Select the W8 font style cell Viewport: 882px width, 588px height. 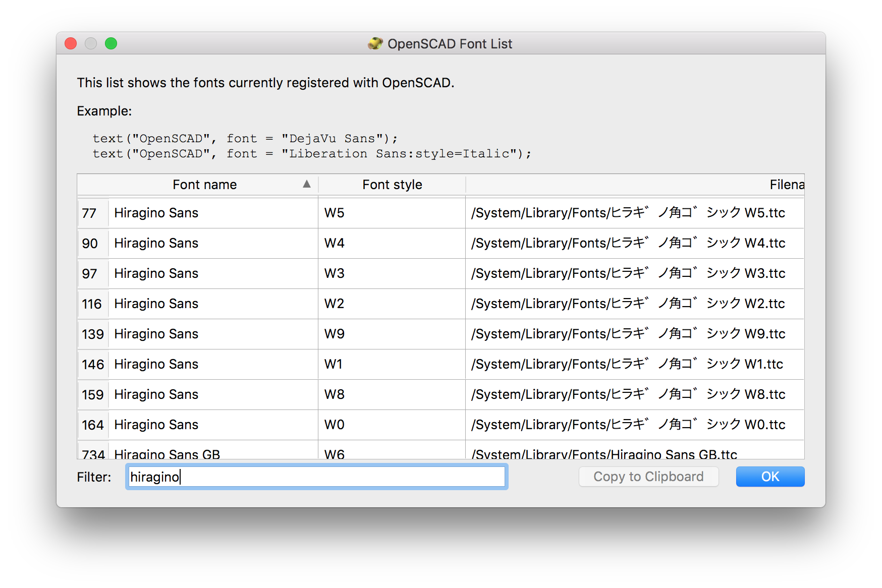click(392, 395)
